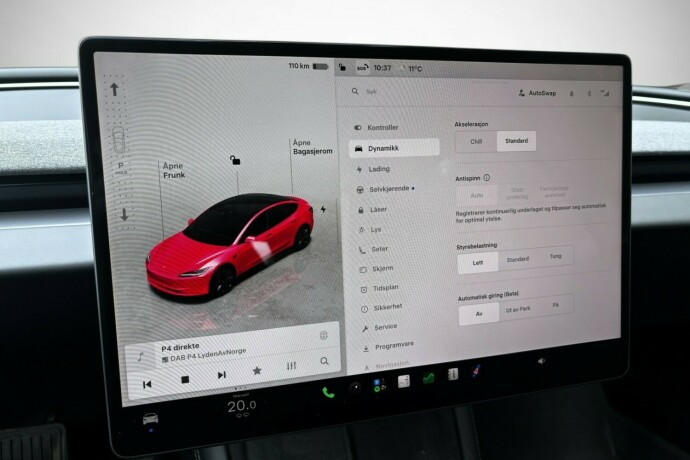The width and height of the screenshot is (690, 460).
Task: Tap the battery range indicator 110 km
Action: click(x=308, y=66)
